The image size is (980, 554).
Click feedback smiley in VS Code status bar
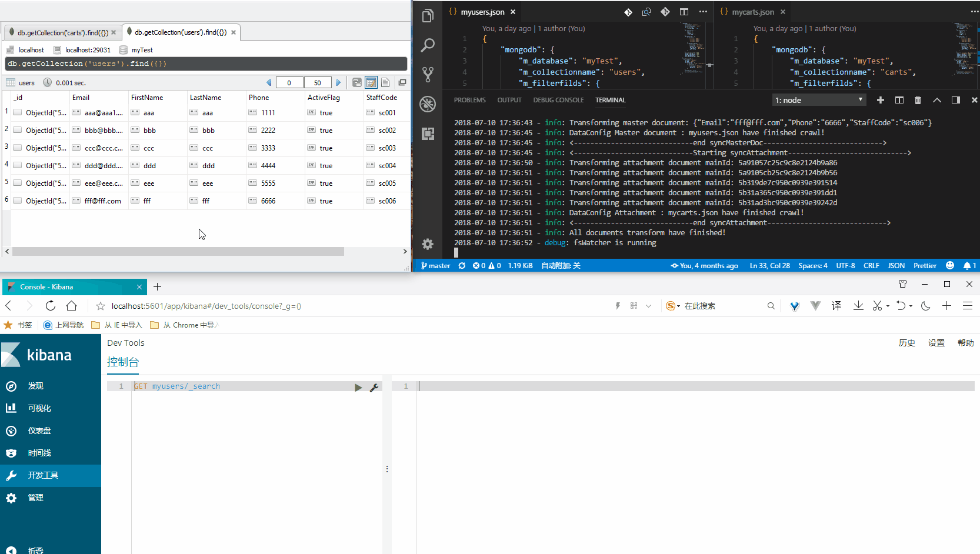click(949, 266)
